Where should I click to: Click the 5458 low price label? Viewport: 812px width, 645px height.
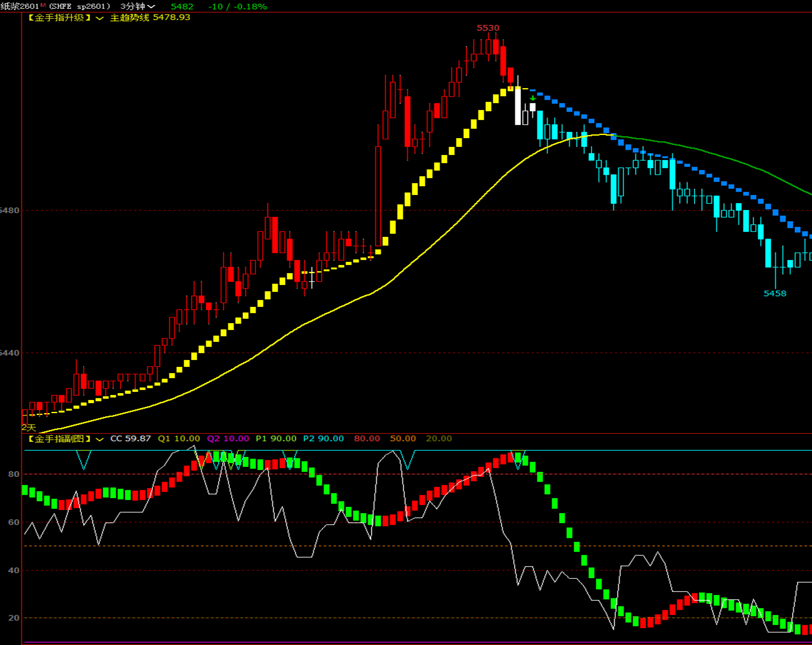775,293
